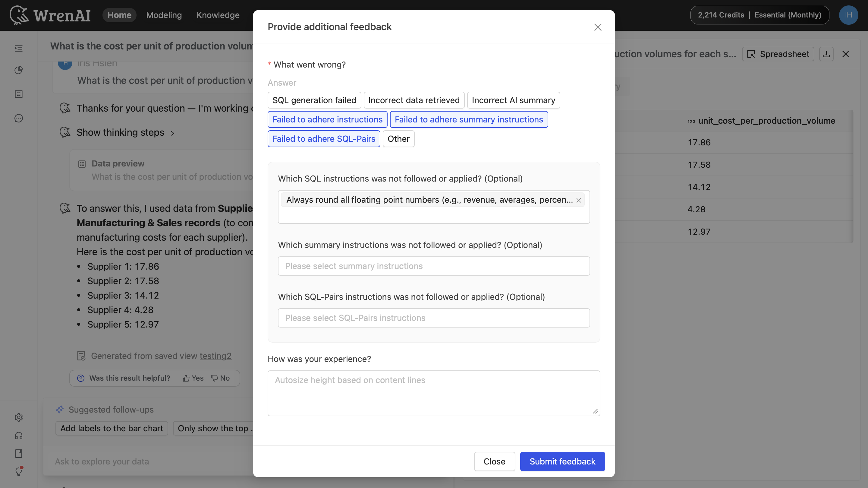Submit feedback with the blue button
The image size is (868, 488).
click(562, 461)
